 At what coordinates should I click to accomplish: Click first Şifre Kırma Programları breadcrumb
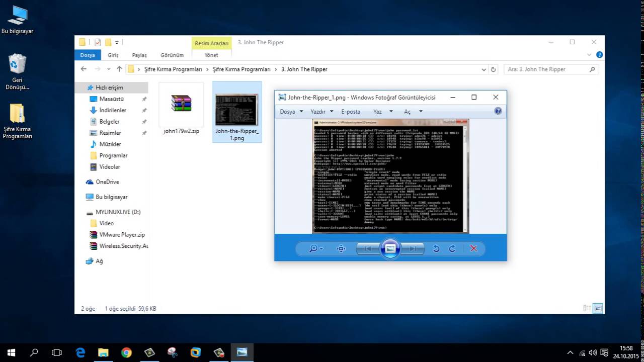tap(173, 69)
